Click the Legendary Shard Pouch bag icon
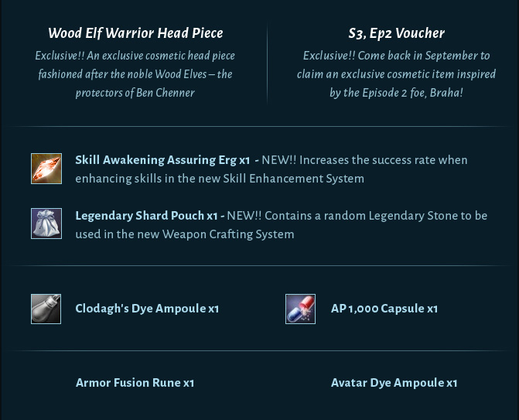The width and height of the screenshot is (519, 420). 46,224
